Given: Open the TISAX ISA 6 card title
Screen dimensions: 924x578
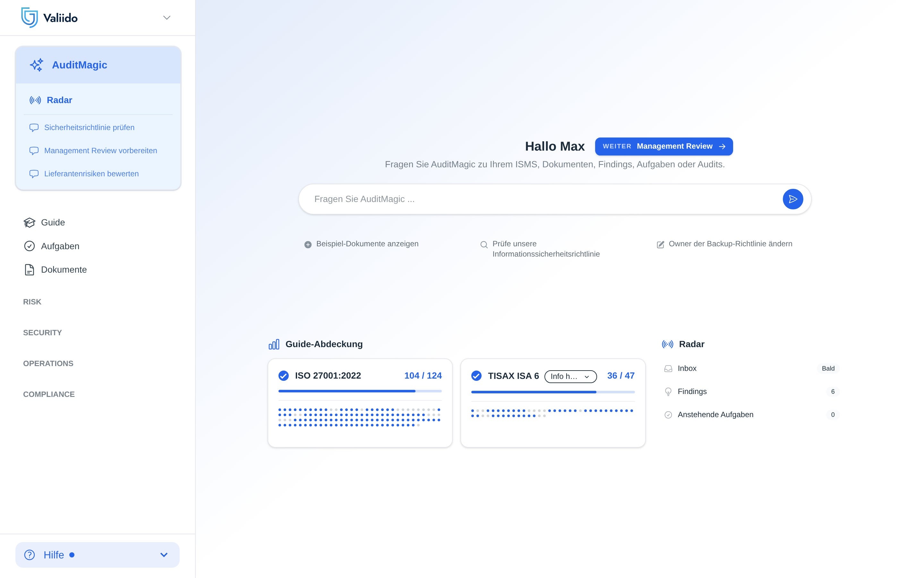Looking at the screenshot, I should 513,376.
